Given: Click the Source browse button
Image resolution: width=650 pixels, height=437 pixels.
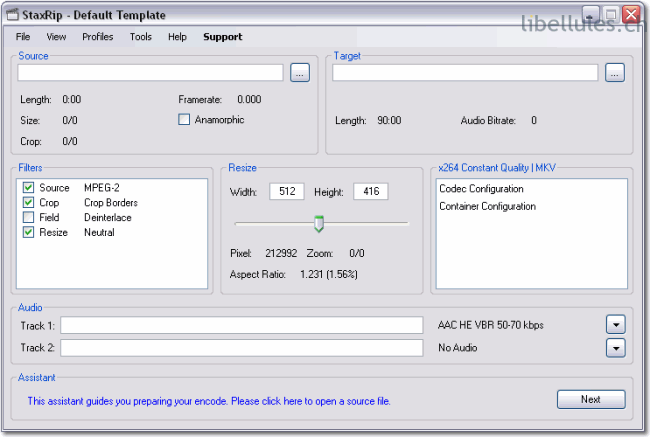Looking at the screenshot, I should (x=300, y=73).
